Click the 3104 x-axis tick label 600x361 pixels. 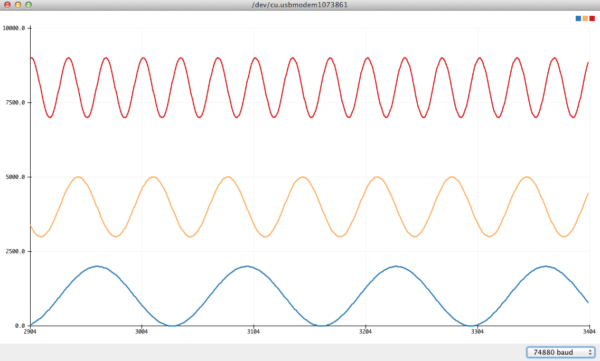tap(253, 332)
